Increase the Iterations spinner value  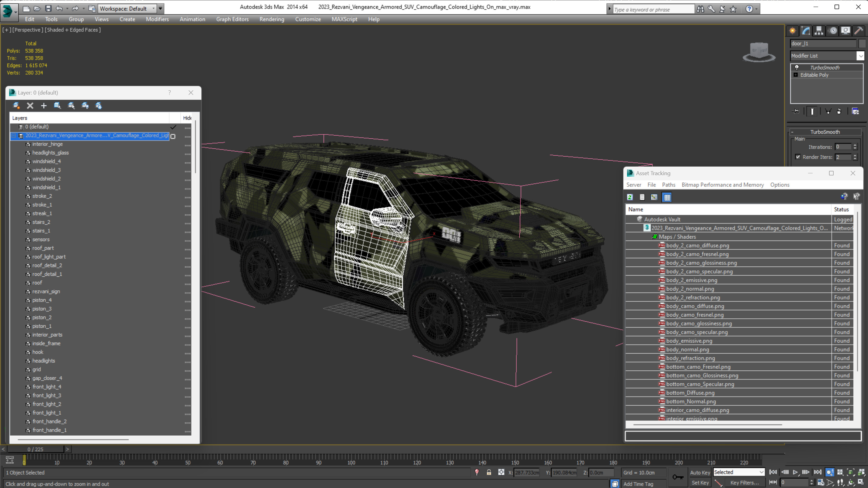click(855, 145)
